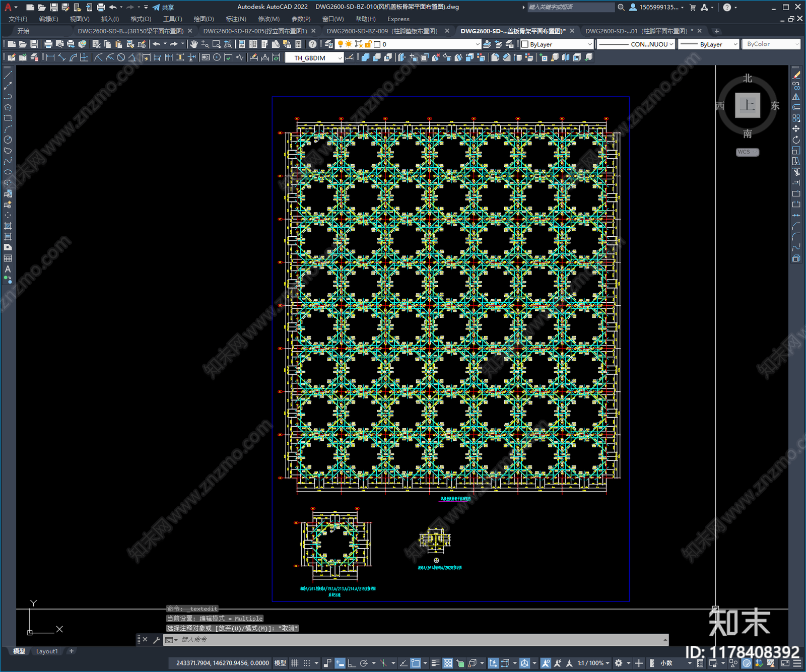806x672 pixels.
Task: Click the Match Properties brush icon
Action: [142, 44]
